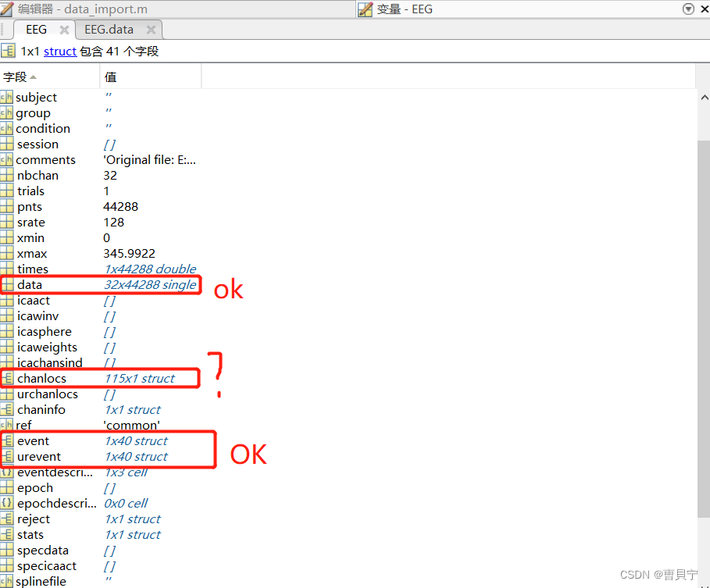This screenshot has height=588, width=710.
Task: Click the pnts field matrix icon
Action: pos(6,206)
